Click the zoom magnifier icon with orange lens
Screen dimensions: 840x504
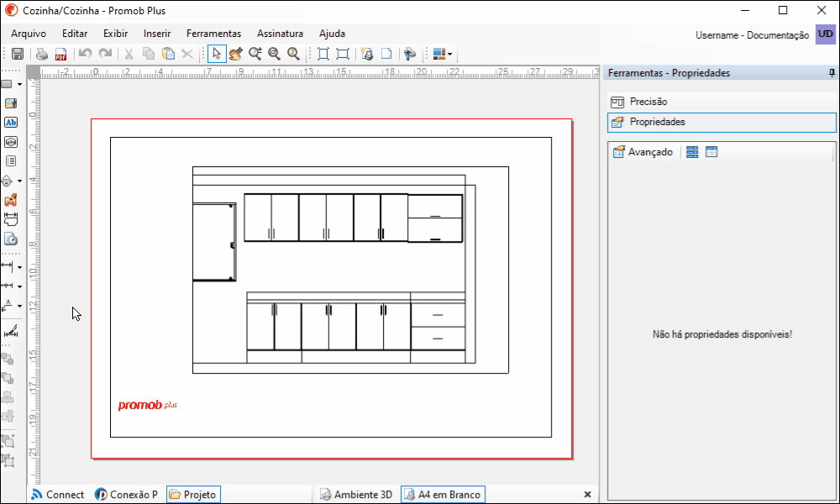pos(293,54)
